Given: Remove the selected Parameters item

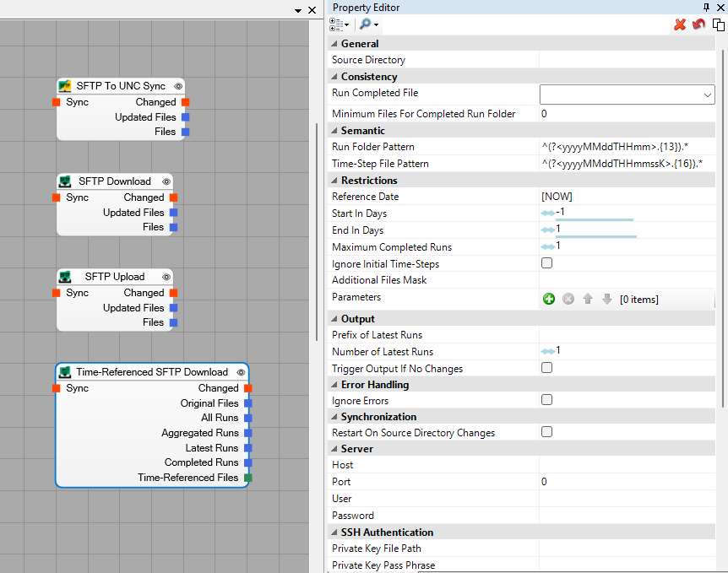Looking at the screenshot, I should [568, 300].
